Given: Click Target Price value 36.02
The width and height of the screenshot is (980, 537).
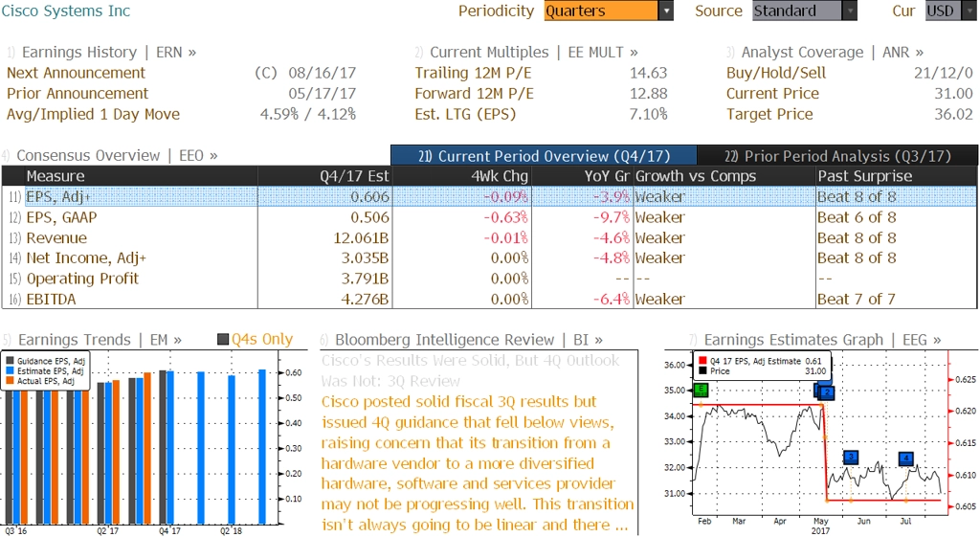Looking at the screenshot, I should [953, 114].
